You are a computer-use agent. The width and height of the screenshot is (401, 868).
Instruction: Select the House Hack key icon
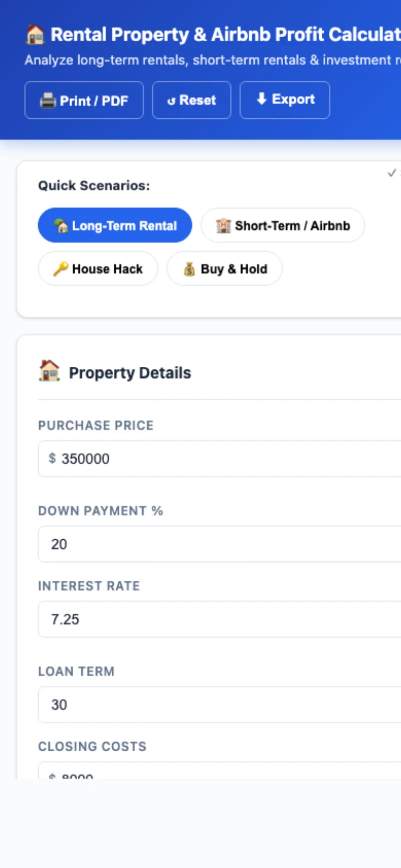(x=61, y=269)
